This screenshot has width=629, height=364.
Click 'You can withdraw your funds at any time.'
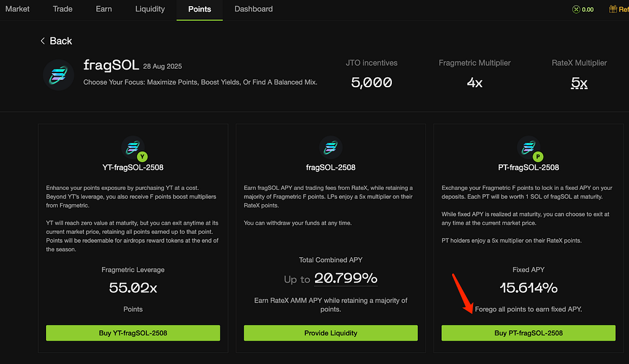click(298, 223)
